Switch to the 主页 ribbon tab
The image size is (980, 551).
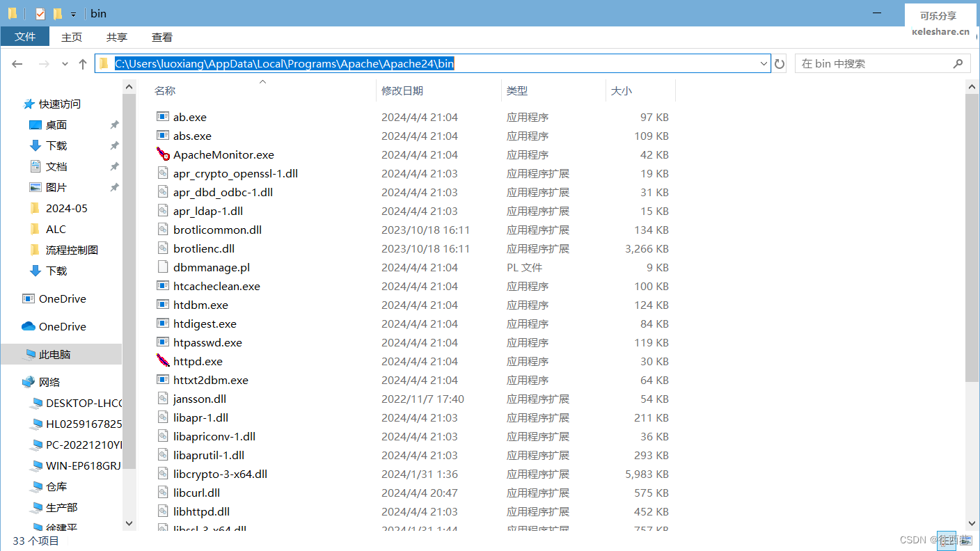point(72,37)
